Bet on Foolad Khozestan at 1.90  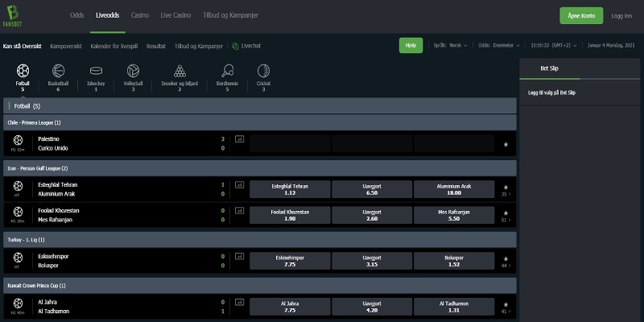pyautogui.click(x=290, y=215)
